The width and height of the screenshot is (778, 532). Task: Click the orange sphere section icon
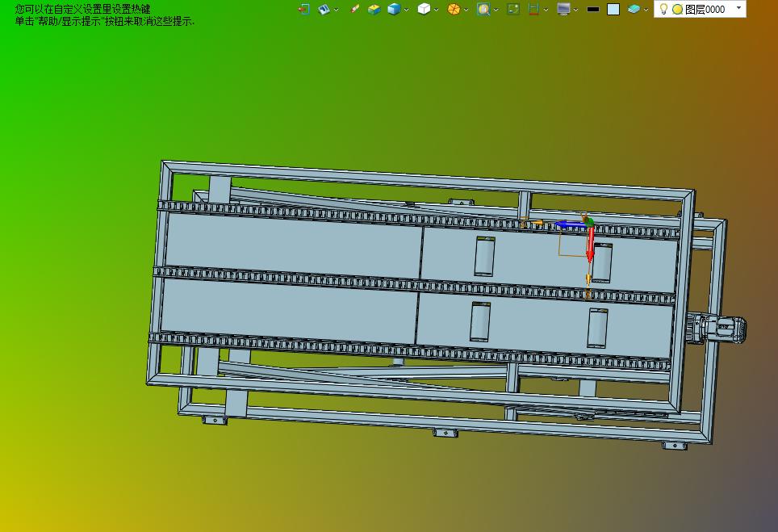point(454,9)
